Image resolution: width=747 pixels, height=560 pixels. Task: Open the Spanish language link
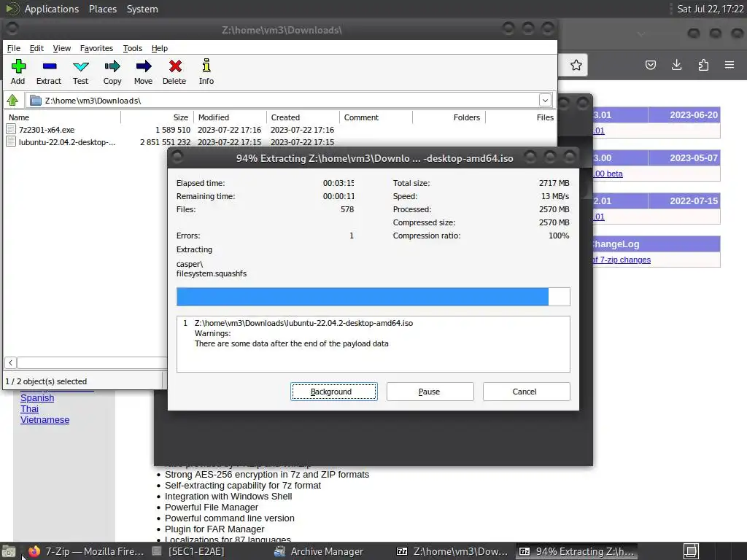tap(37, 397)
